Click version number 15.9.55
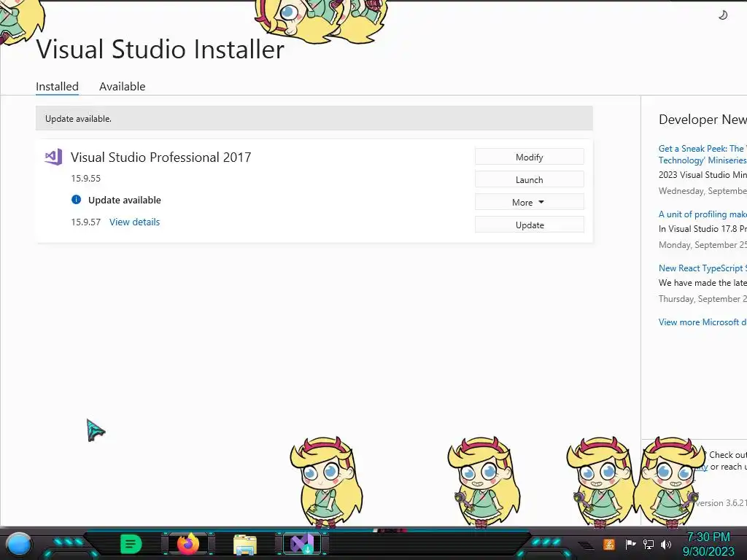 pyautogui.click(x=86, y=178)
